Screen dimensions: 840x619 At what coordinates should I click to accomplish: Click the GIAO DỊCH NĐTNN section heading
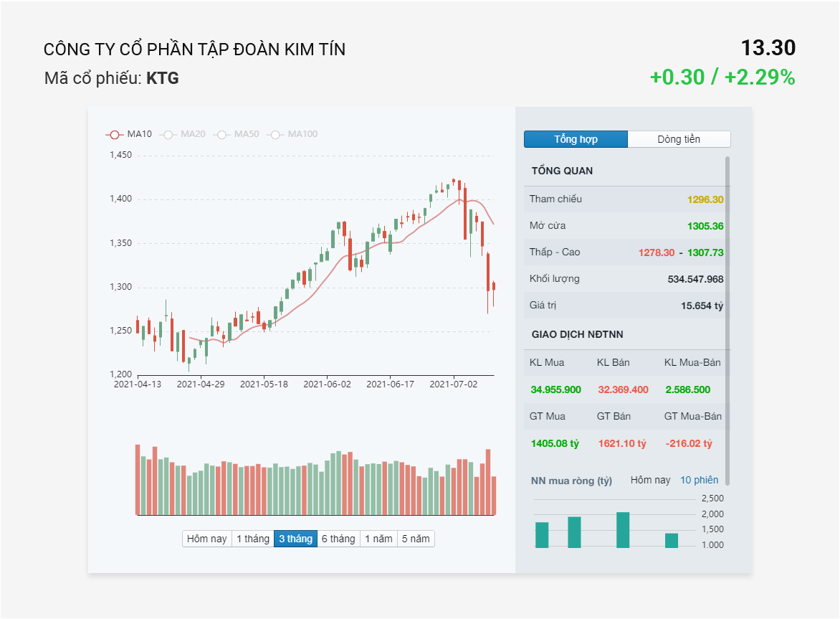[578, 334]
